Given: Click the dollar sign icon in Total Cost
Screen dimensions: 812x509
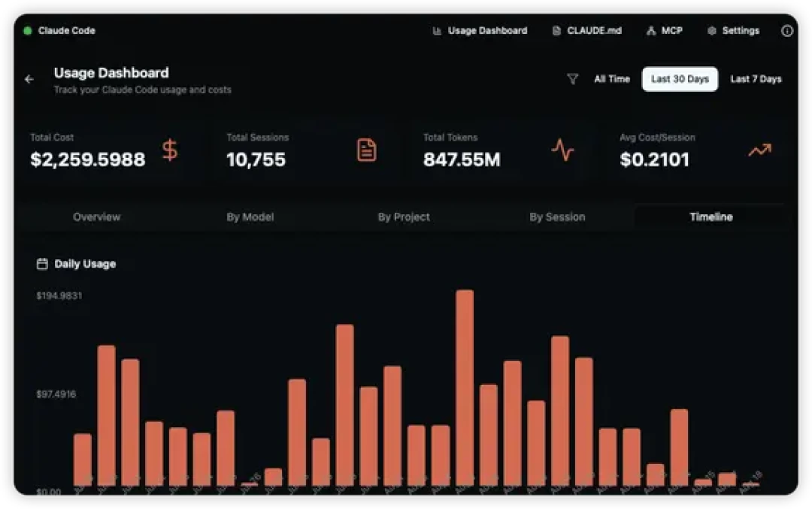Looking at the screenshot, I should (170, 150).
